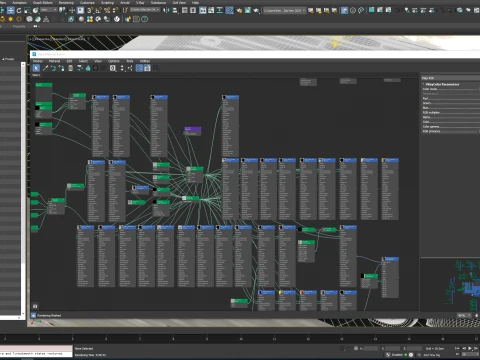
Task: Click the Navigator thumbnail in Slate editor
Action: coord(450,284)
